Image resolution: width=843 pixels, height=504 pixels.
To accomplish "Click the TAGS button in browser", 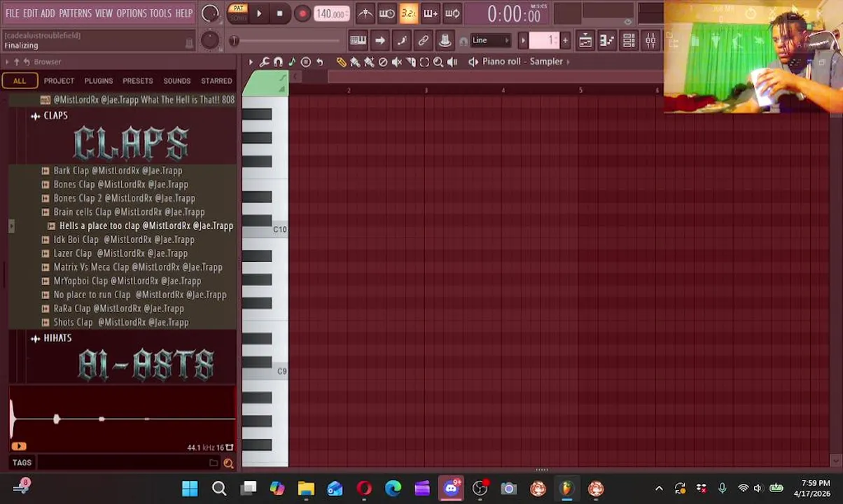I will (x=22, y=463).
